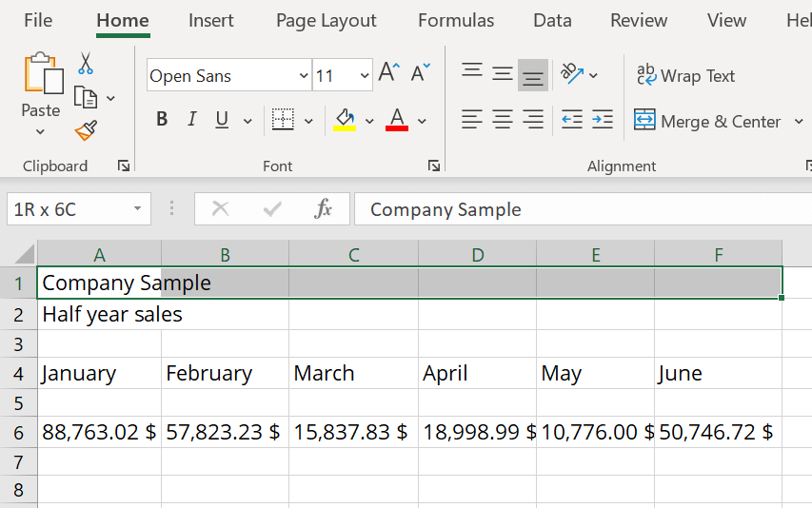This screenshot has height=508, width=812.
Task: Apply the yellow fill color
Action: [x=344, y=120]
